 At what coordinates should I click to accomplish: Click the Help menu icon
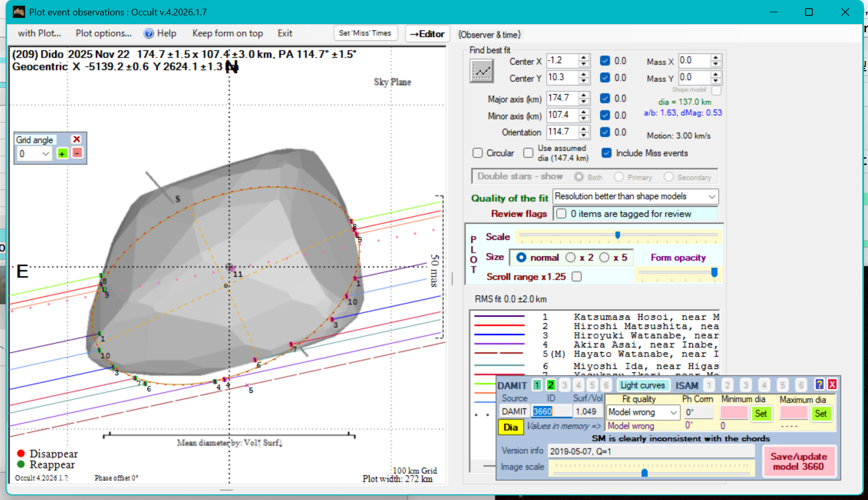[149, 33]
